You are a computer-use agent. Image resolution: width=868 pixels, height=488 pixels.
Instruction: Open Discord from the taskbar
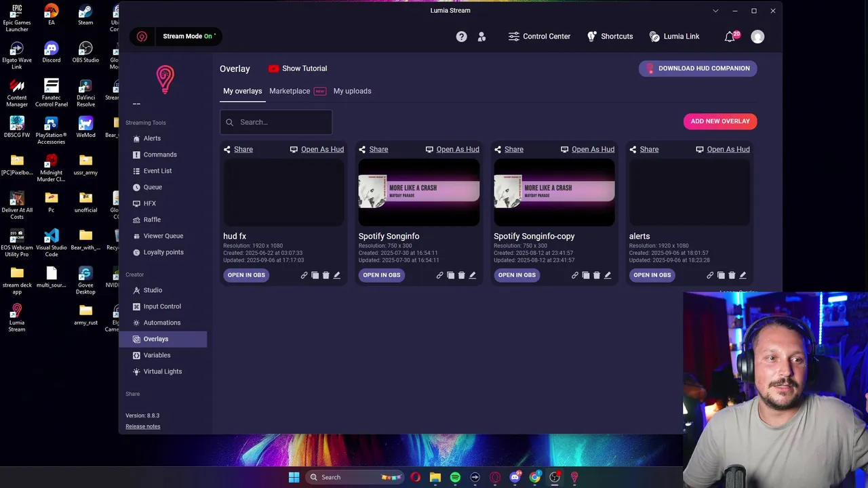point(515,477)
